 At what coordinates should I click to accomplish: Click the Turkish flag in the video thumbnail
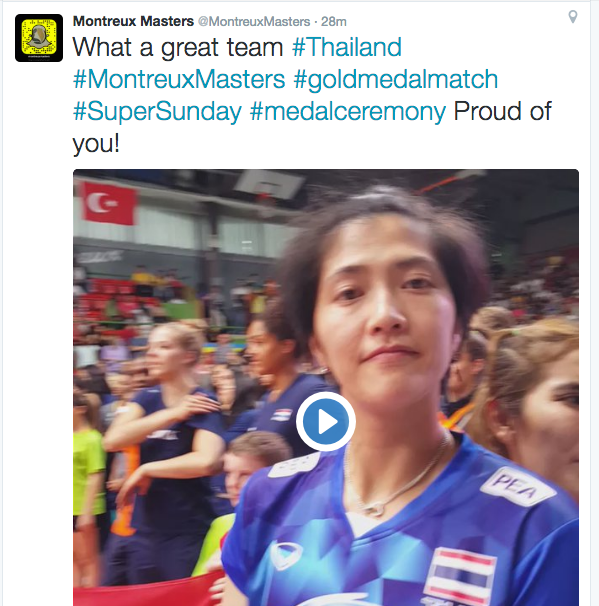point(108,203)
